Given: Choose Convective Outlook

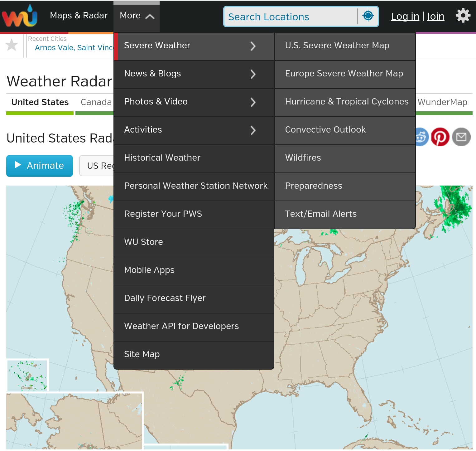Looking at the screenshot, I should 345,131.
